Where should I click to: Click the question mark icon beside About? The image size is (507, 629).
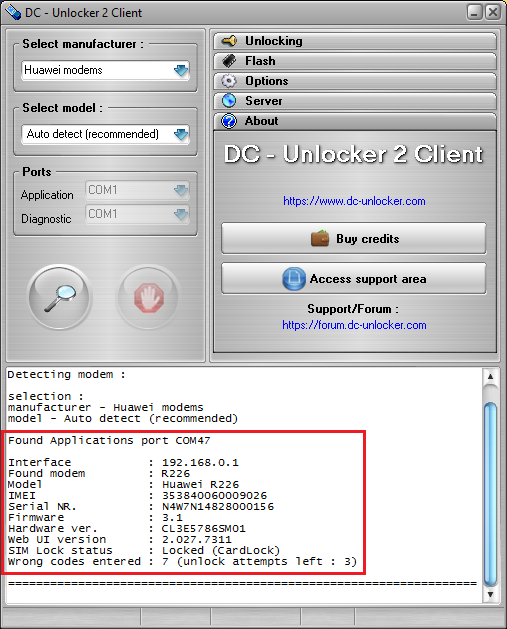tap(229, 121)
